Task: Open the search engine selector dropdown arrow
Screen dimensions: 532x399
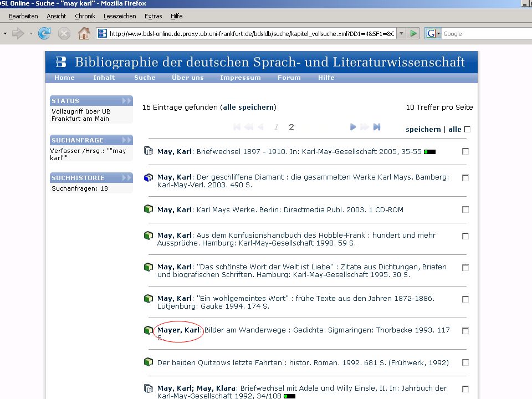Action: (438, 34)
